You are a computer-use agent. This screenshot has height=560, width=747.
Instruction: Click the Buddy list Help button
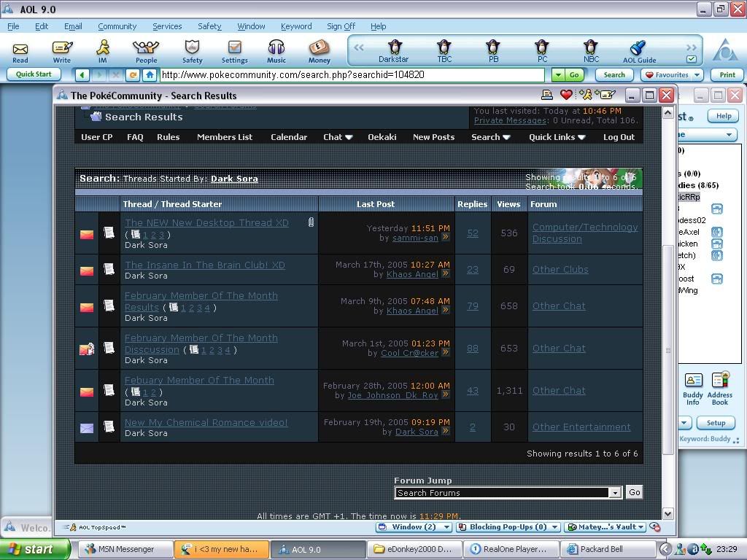pos(723,116)
